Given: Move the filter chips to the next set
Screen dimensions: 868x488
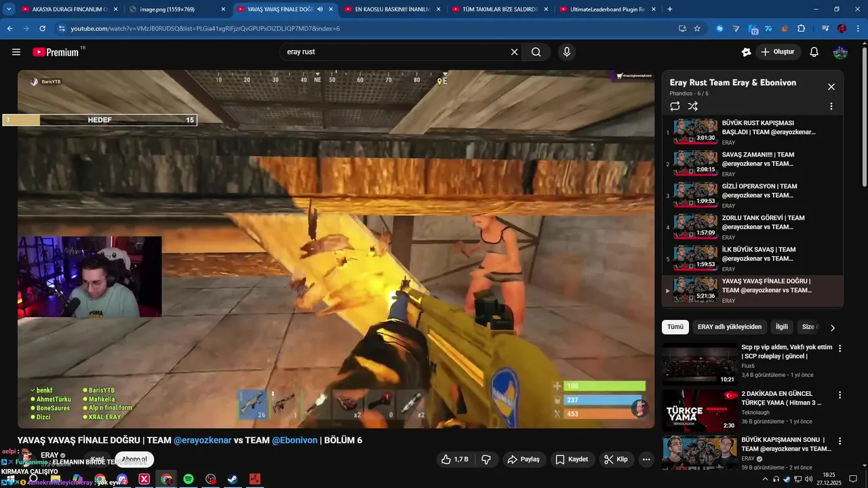Looking at the screenshot, I should [x=832, y=327].
